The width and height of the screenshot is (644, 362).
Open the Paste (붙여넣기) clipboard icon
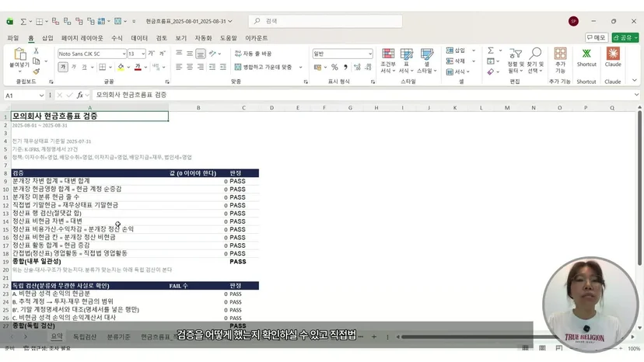click(19, 54)
